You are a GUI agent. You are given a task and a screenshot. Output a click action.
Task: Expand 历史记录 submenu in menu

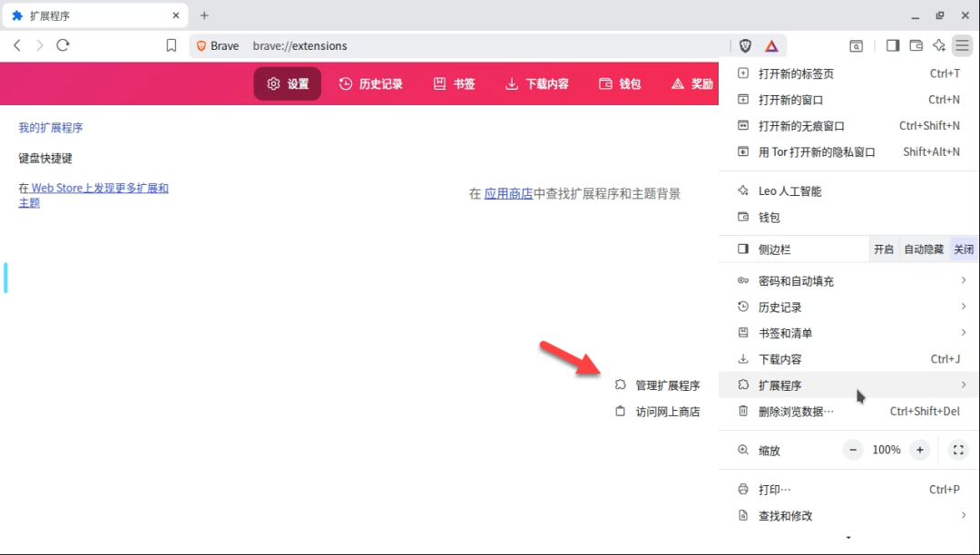click(x=848, y=307)
